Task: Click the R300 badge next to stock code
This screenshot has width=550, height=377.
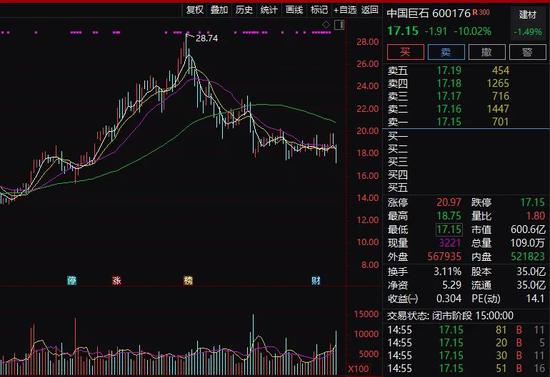Action: pos(481,12)
